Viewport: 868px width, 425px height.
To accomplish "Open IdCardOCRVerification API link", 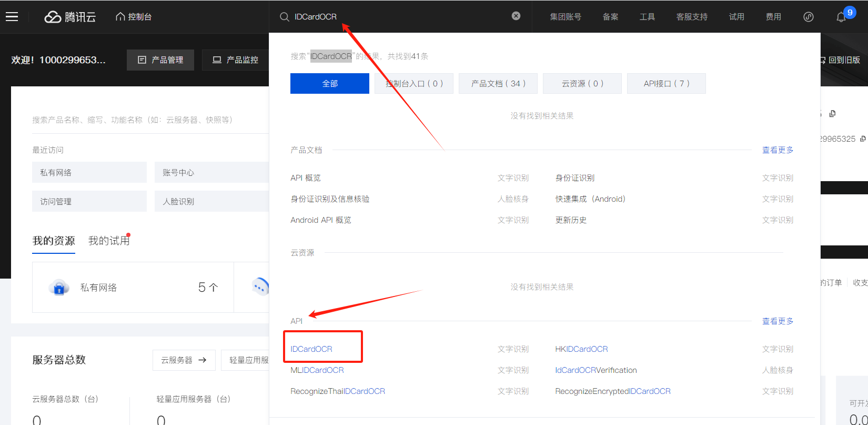I will click(596, 370).
